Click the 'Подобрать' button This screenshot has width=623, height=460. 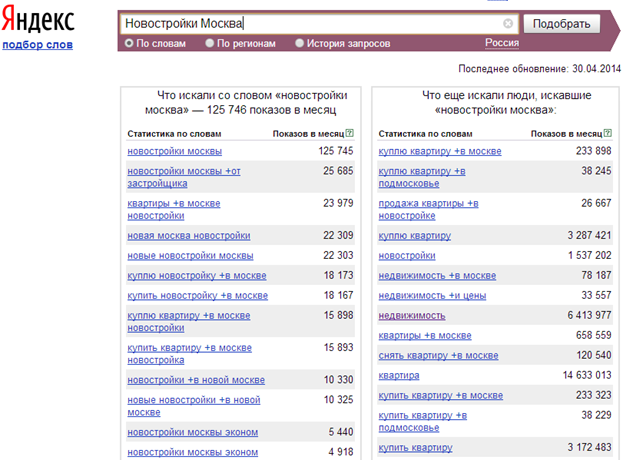(x=561, y=24)
